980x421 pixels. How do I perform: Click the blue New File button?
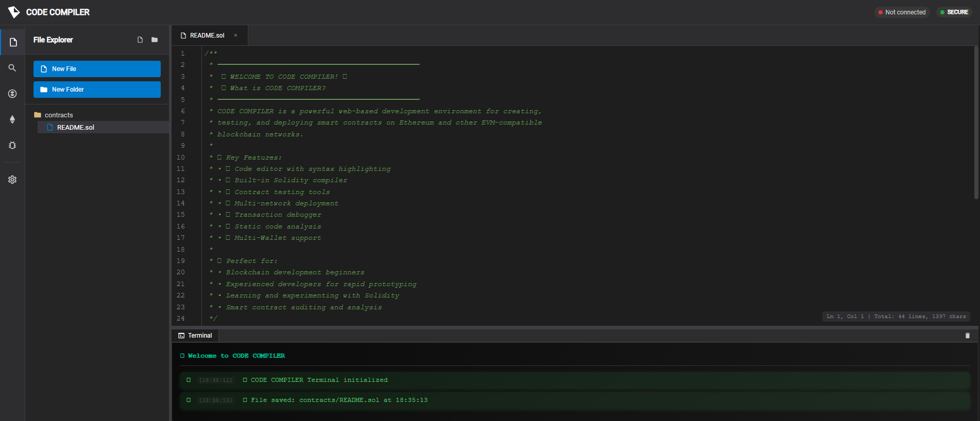[97, 69]
